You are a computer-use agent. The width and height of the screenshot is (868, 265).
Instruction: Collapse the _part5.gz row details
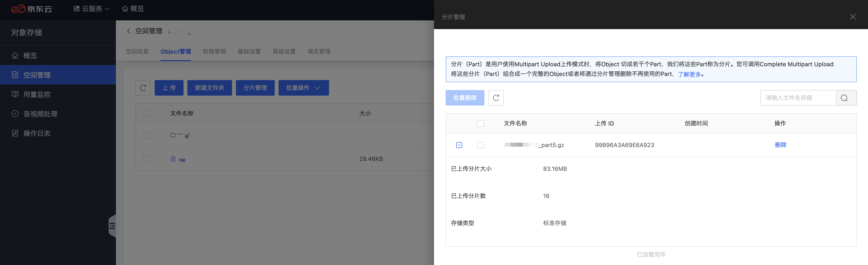(459, 145)
